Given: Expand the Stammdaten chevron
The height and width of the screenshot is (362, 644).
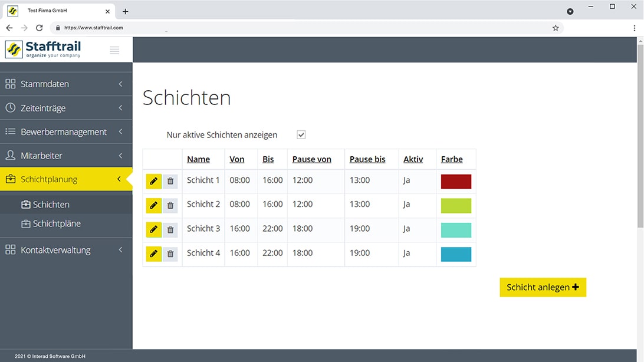Looking at the screenshot, I should tap(120, 84).
